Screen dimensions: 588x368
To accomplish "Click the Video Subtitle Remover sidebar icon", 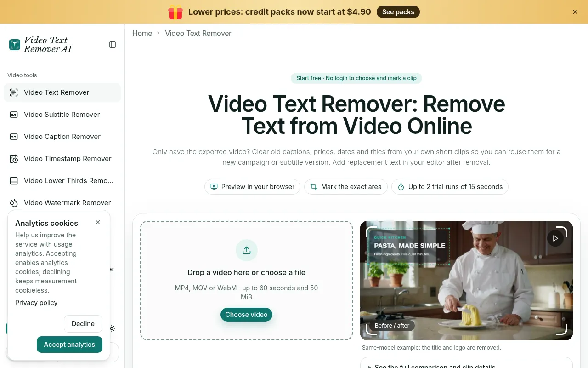I will [x=14, y=115].
